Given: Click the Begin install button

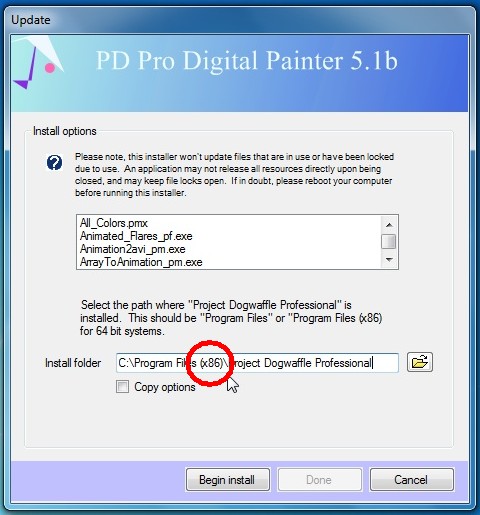Looking at the screenshot, I should [228, 480].
